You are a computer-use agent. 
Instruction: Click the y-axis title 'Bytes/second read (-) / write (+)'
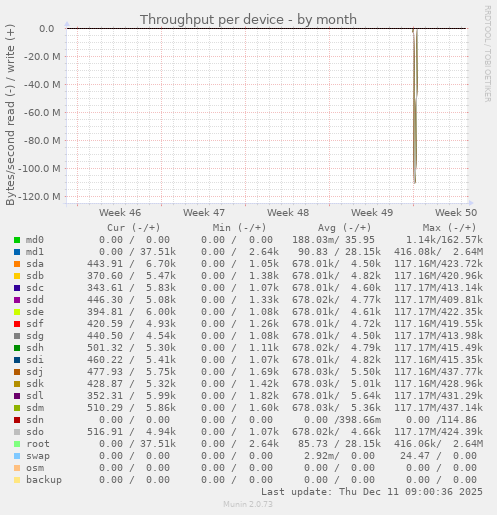(x=10, y=115)
